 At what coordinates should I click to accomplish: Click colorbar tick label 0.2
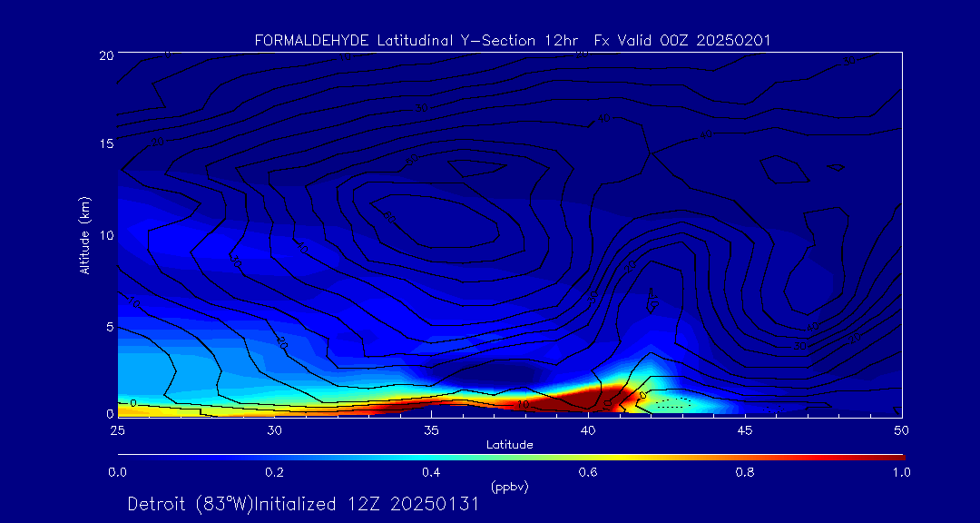click(x=274, y=472)
